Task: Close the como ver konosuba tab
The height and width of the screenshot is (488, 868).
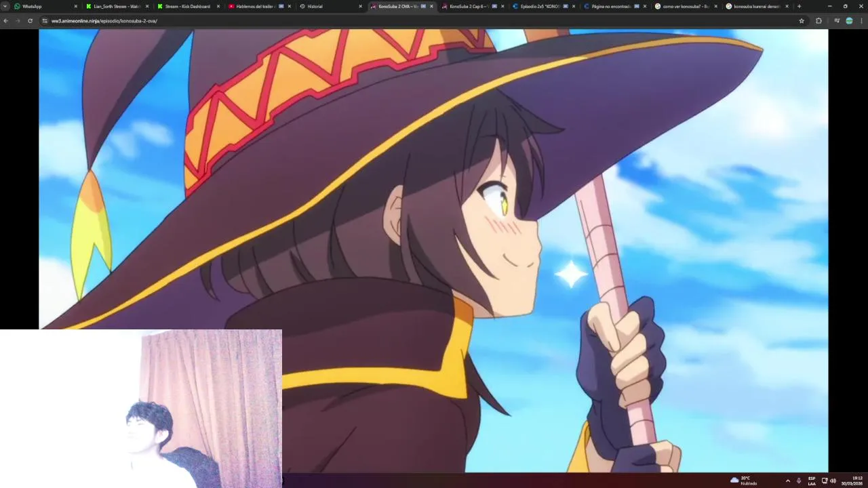Action: (x=716, y=6)
